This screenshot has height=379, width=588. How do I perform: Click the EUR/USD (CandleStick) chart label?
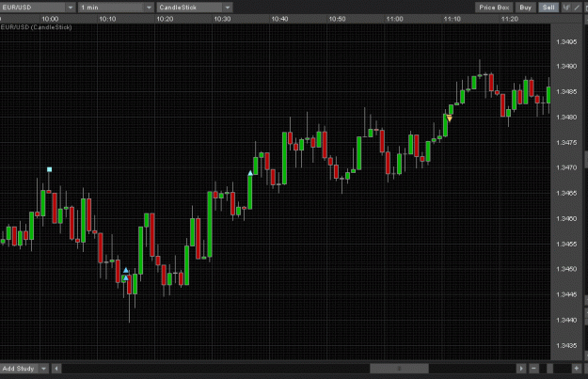(x=36, y=27)
